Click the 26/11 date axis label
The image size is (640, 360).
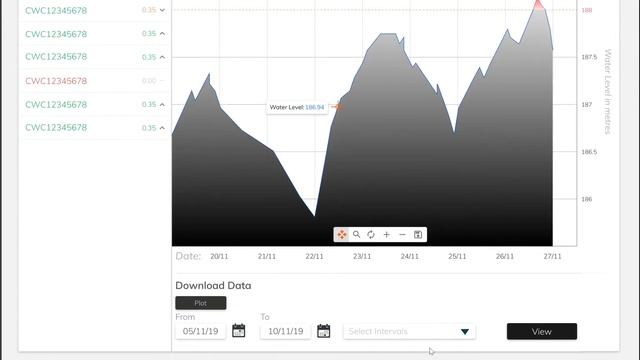pos(505,256)
